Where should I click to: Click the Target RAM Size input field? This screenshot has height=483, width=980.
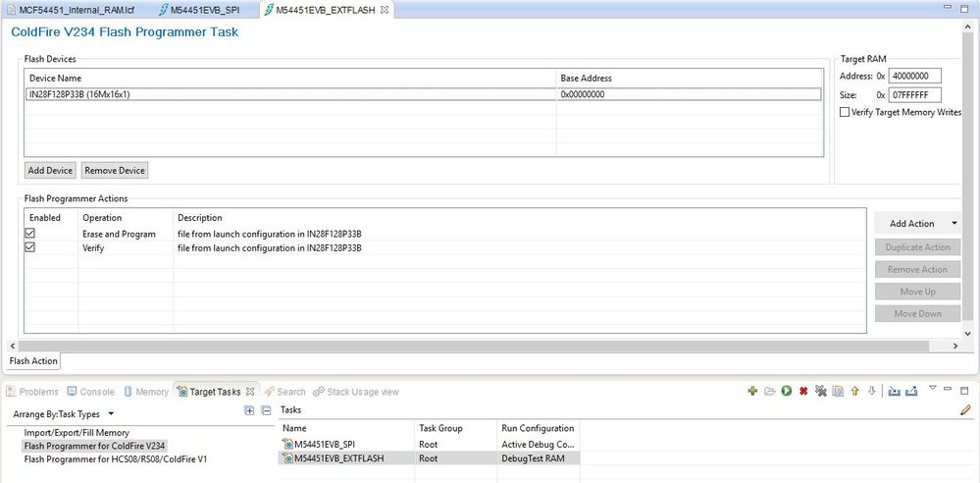pyautogui.click(x=915, y=95)
